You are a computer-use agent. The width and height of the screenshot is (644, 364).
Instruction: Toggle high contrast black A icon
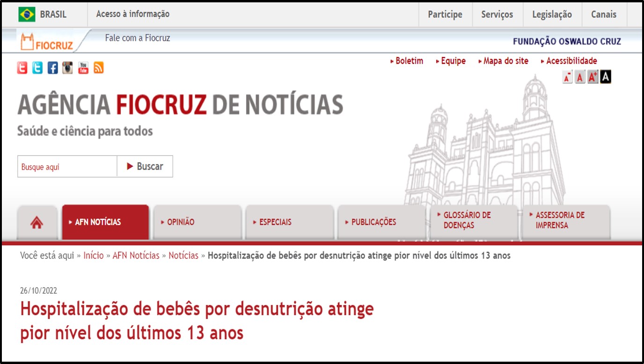606,77
